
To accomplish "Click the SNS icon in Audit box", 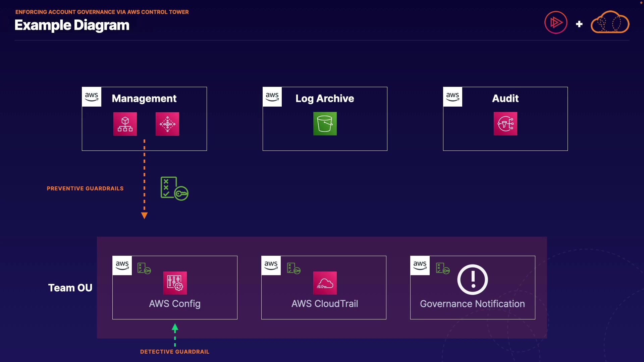I will 505,124.
